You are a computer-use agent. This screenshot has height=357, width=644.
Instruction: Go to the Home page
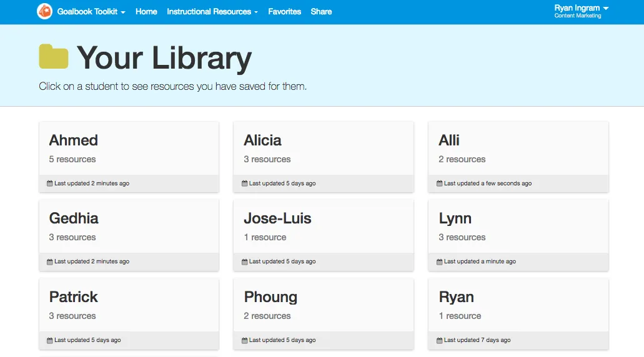coord(146,12)
